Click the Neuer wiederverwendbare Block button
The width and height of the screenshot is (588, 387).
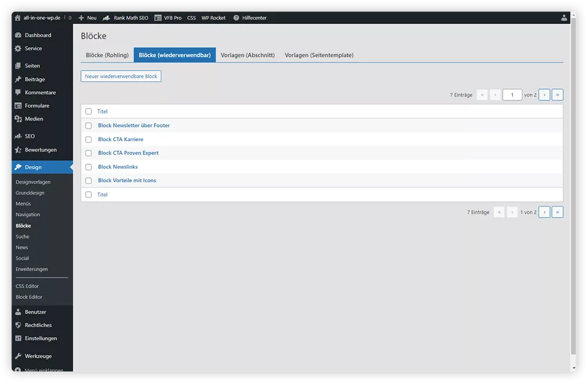[121, 76]
